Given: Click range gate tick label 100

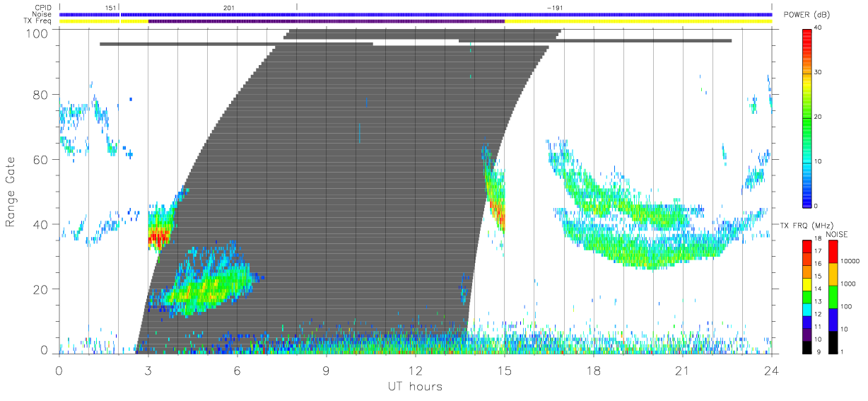Looking at the screenshot, I should 38,33.
